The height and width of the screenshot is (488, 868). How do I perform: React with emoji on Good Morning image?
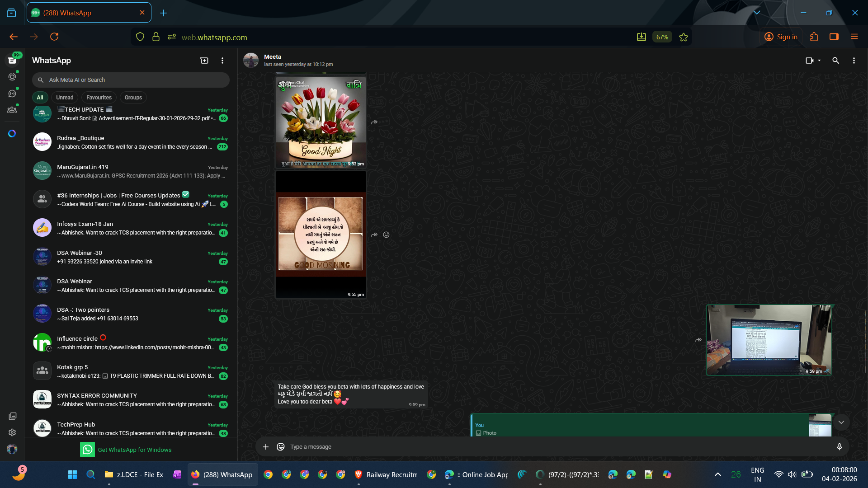click(386, 235)
